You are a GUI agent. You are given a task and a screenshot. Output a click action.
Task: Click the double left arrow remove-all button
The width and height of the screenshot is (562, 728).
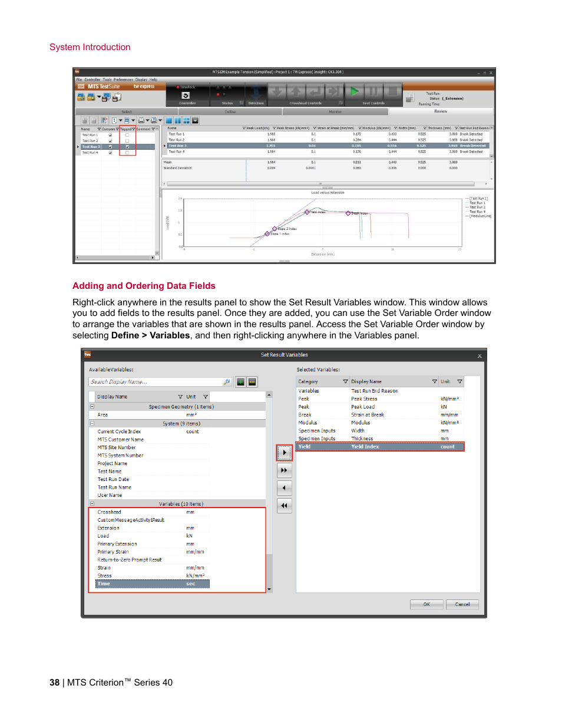click(285, 506)
